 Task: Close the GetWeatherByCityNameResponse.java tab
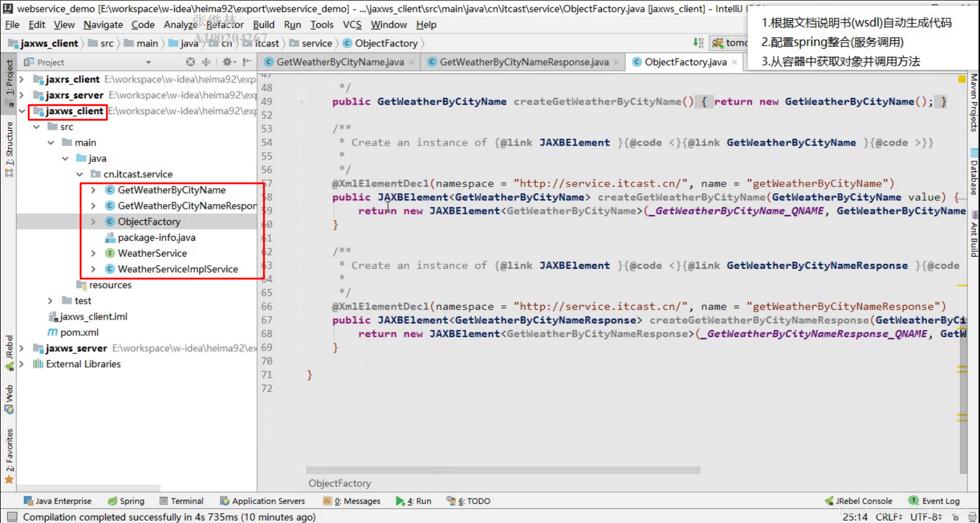tap(616, 62)
